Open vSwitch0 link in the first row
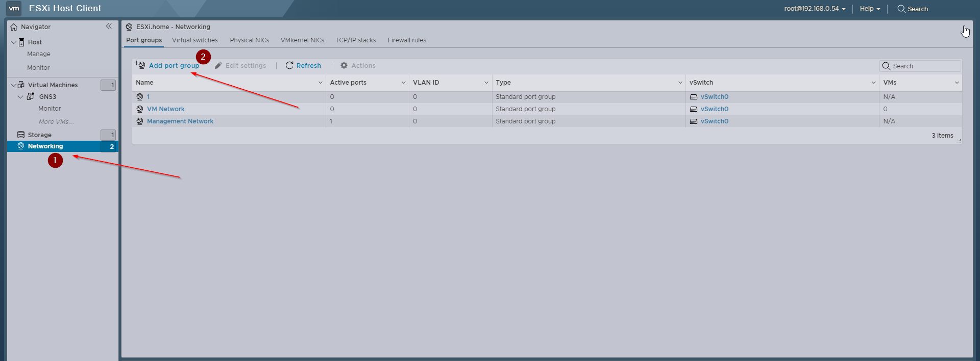 [x=714, y=97]
